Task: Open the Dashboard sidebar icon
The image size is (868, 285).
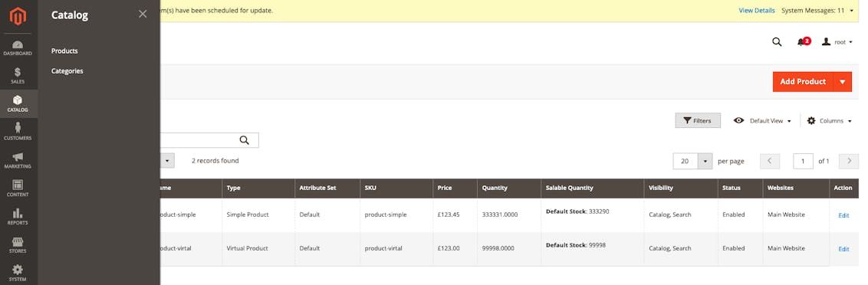Action: [x=18, y=47]
